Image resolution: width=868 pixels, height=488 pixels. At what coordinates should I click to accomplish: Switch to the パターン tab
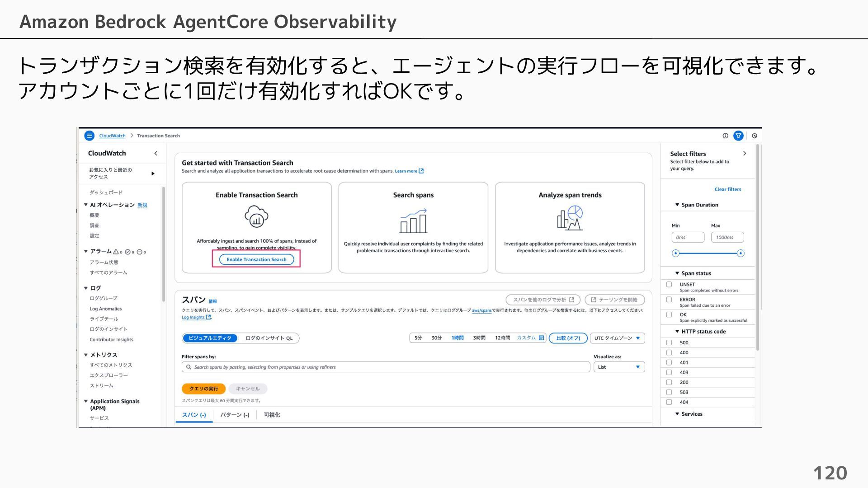(x=235, y=415)
